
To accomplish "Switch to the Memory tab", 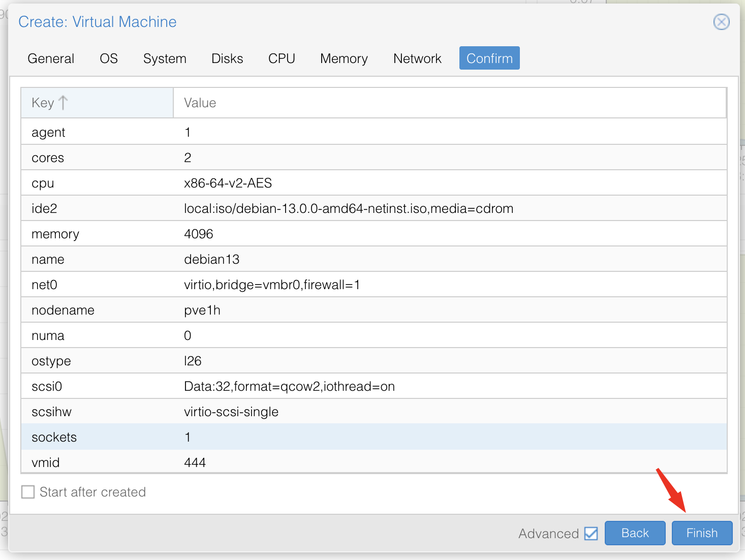I will 344,58.
